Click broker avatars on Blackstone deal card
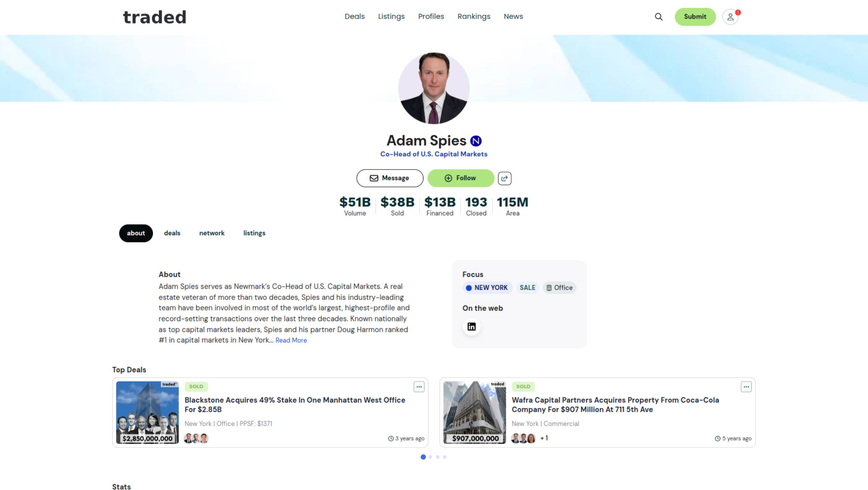Image resolution: width=868 pixels, height=490 pixels. (196, 439)
